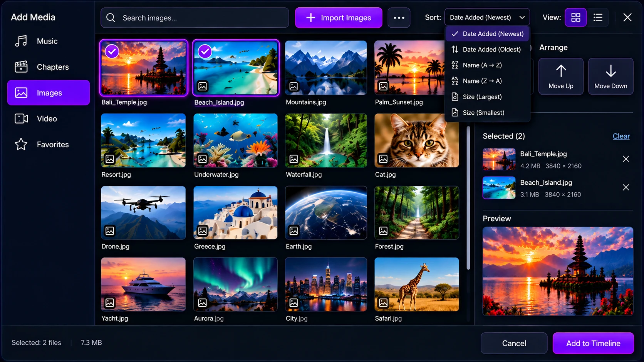Click the image grid scrollbar
The width and height of the screenshot is (644, 362).
468,198
